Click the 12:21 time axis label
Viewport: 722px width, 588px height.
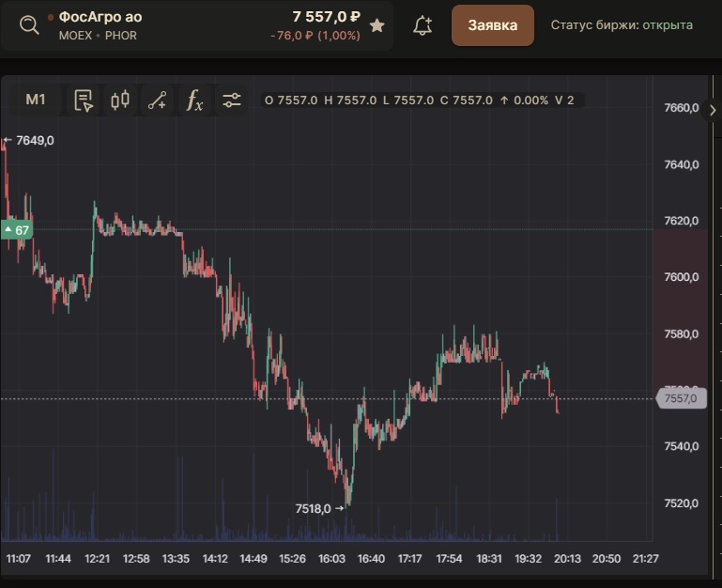97,559
